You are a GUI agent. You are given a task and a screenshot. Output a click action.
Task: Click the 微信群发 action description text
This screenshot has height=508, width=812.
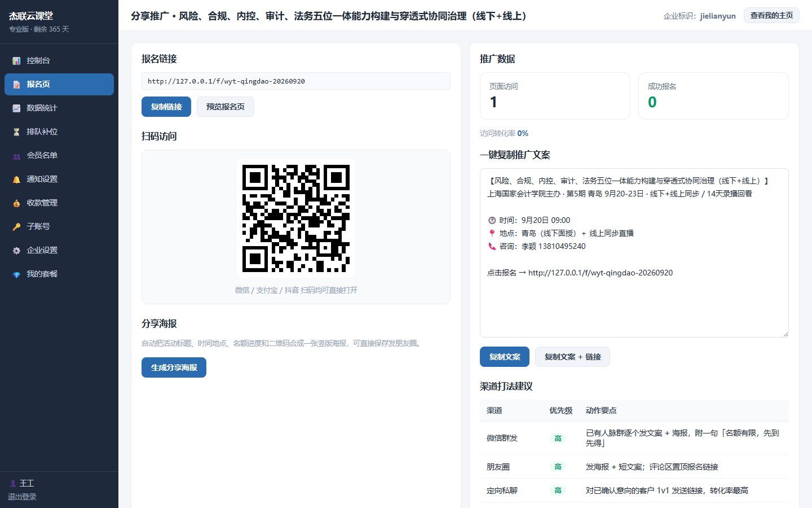[682, 438]
